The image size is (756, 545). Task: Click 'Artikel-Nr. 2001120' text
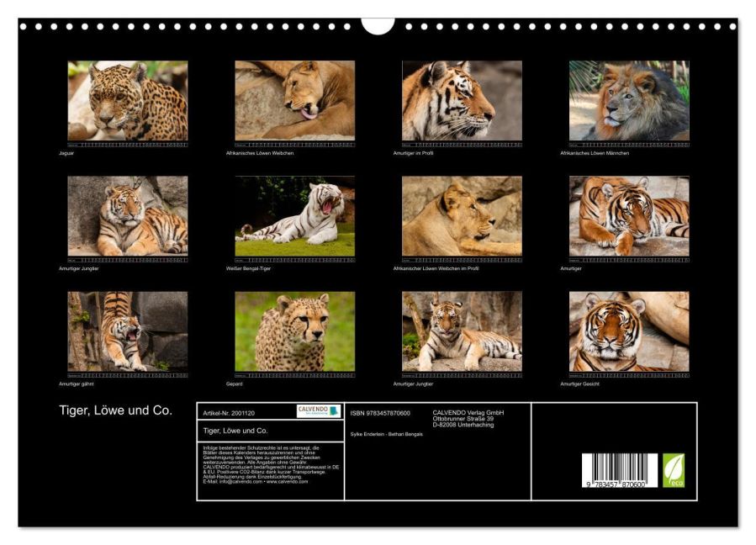229,413
